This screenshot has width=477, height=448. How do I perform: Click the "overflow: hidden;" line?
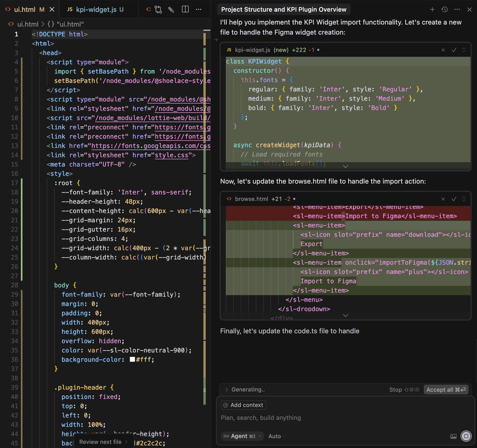click(x=93, y=341)
